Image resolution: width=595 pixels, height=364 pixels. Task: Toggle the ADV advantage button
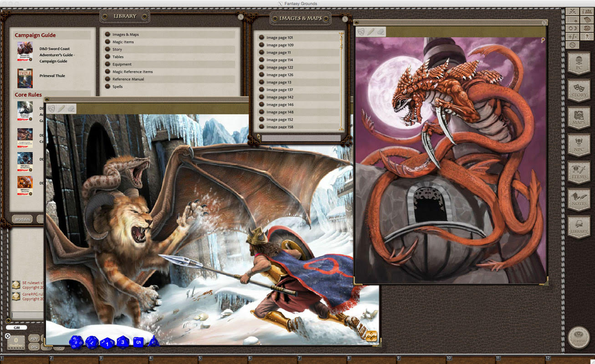click(x=35, y=338)
